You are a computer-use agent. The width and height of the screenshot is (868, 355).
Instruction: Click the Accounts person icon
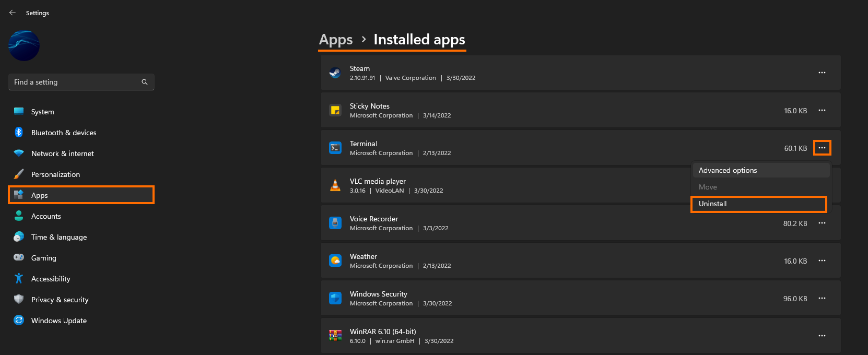(x=19, y=216)
